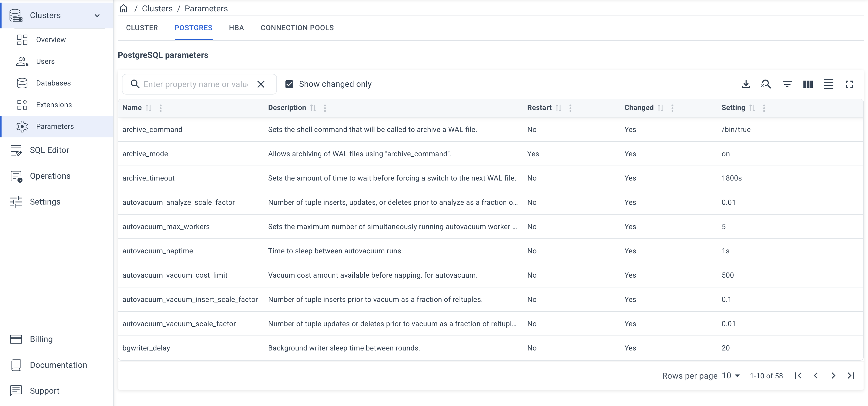Open the SQL Editor page

coord(49,150)
